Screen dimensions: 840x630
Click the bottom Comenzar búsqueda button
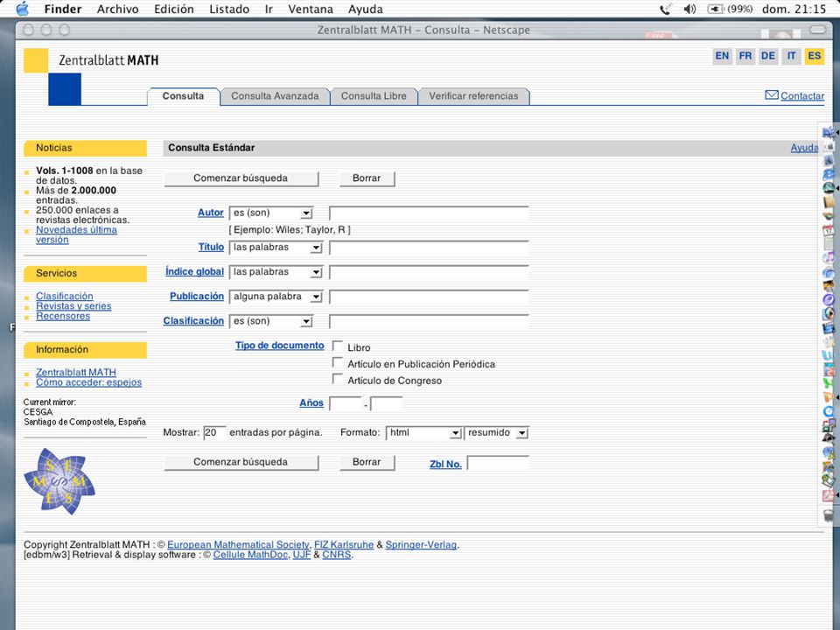(241, 462)
